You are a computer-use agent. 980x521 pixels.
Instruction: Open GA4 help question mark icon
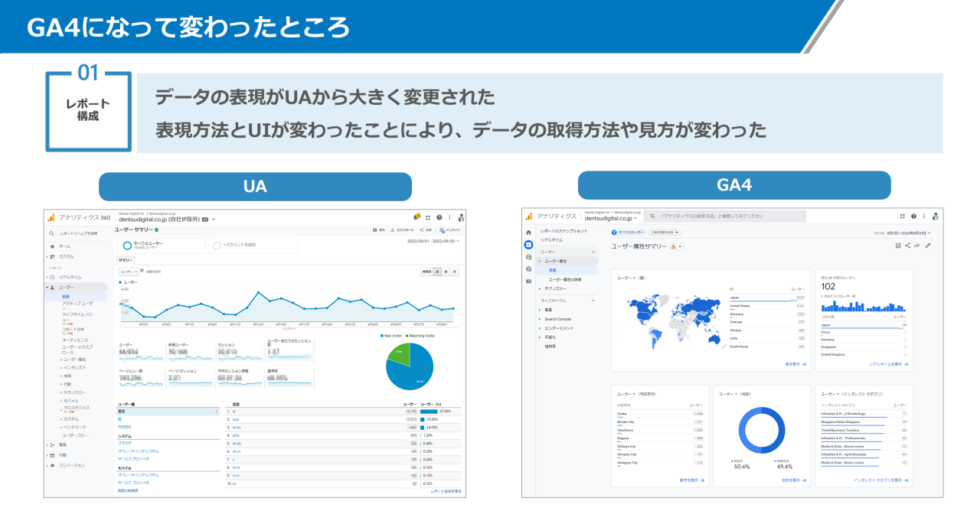point(913,215)
